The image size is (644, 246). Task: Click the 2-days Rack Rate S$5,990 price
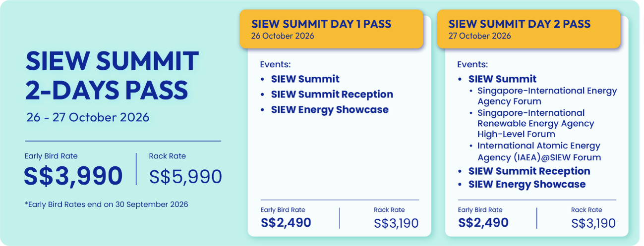coord(185,177)
